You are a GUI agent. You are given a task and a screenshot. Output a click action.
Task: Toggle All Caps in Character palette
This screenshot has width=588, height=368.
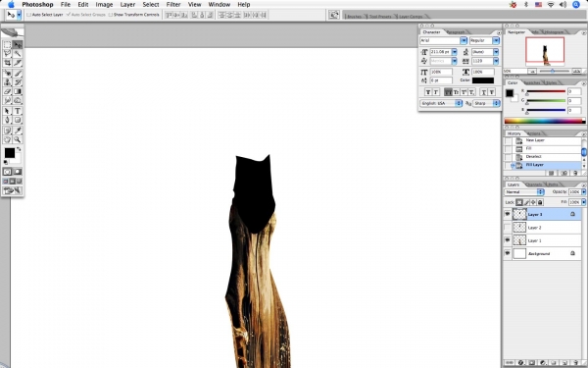click(x=448, y=92)
